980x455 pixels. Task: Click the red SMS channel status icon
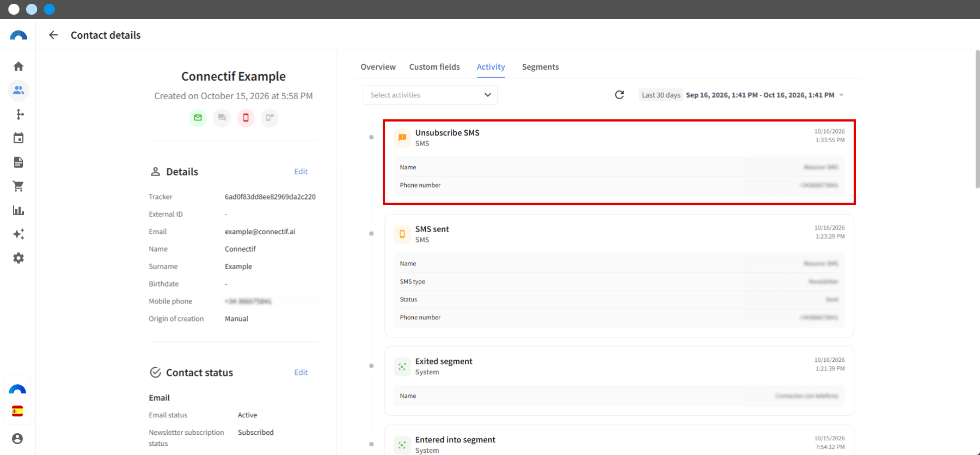(246, 118)
